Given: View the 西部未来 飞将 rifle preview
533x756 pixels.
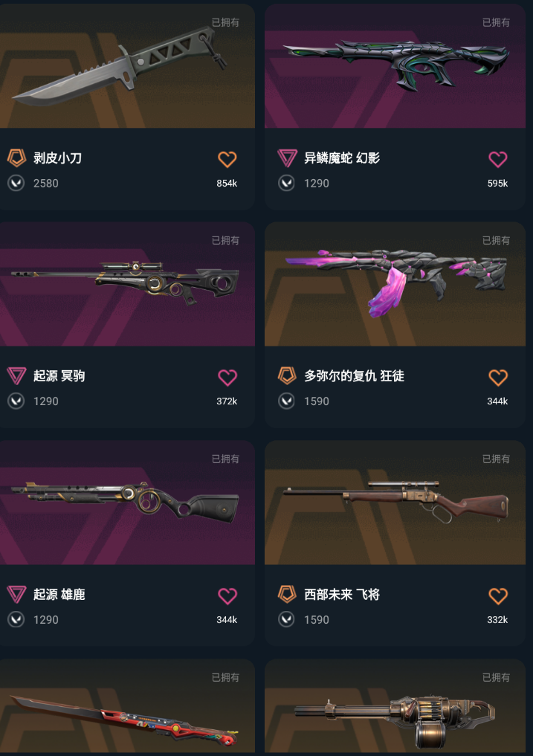Looking at the screenshot, I should (x=395, y=503).
